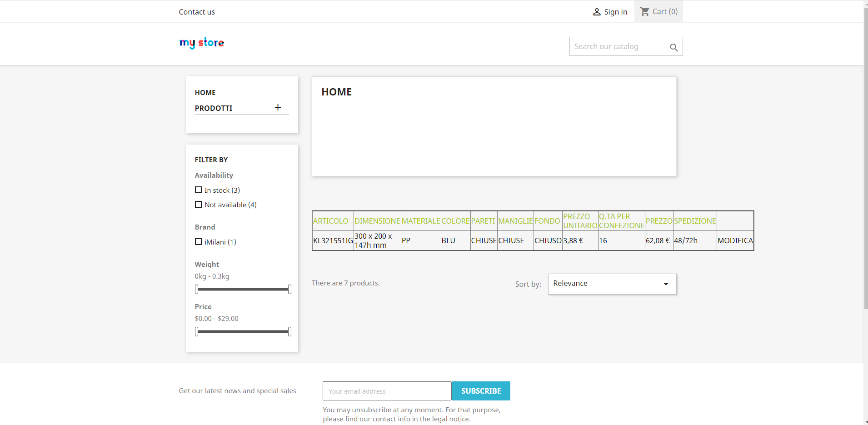This screenshot has height=425, width=868.
Task: Open the my store logo
Action: pyautogui.click(x=202, y=43)
